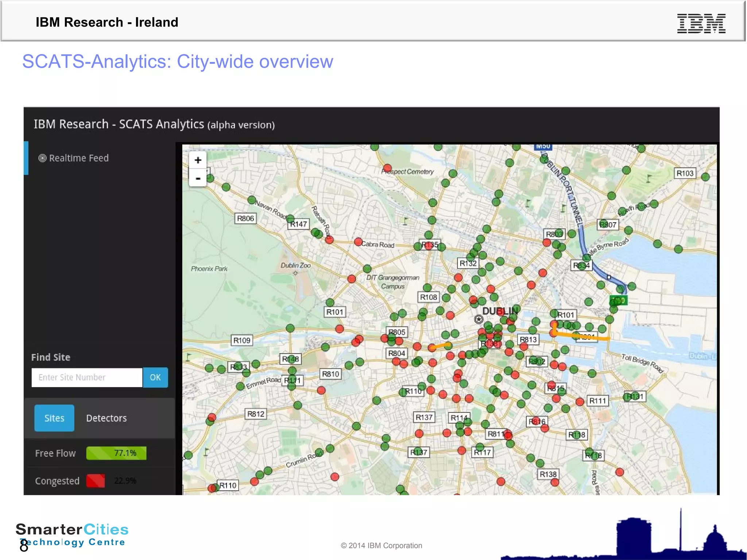Click the red Congested color swatch
The width and height of the screenshot is (747, 560).
(96, 481)
